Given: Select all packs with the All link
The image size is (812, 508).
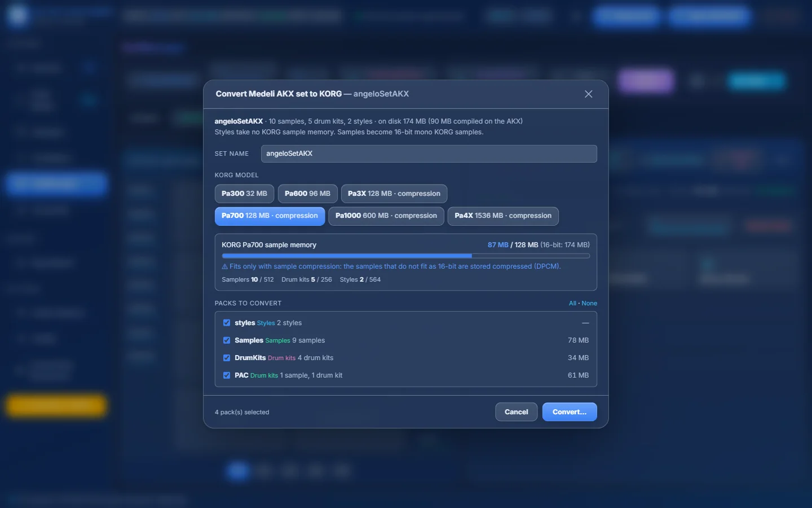Looking at the screenshot, I should click(x=572, y=303).
